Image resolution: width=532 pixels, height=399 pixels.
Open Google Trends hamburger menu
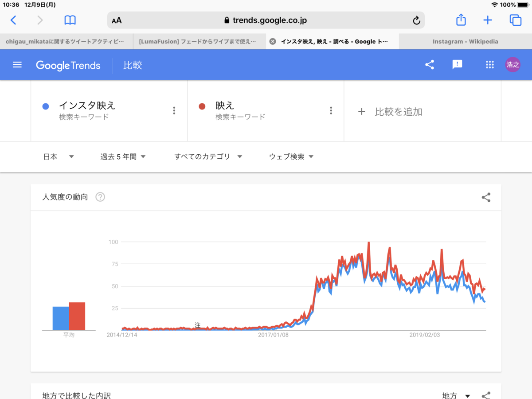point(17,65)
